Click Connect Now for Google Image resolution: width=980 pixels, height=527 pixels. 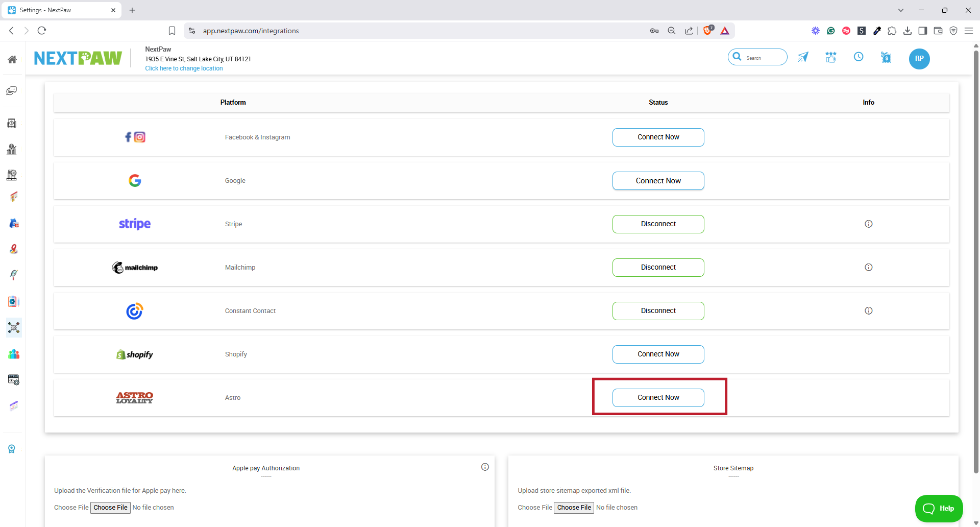[x=658, y=181]
